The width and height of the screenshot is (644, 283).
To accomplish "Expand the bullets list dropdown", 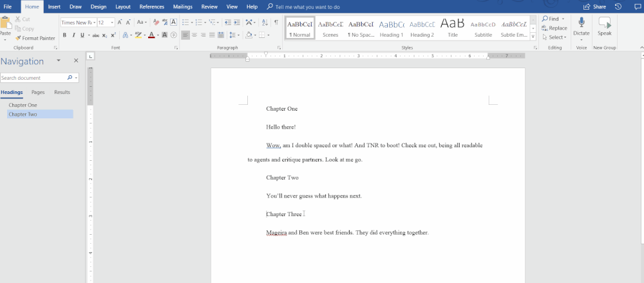I will click(x=192, y=23).
